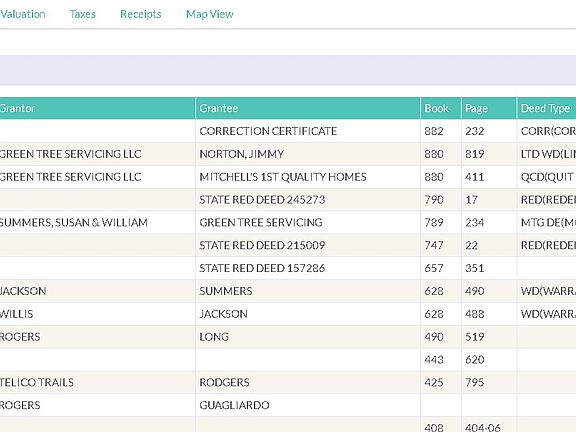The width and height of the screenshot is (576, 432).
Task: Select the STATE RED DEED 215009 row
Action: point(288,245)
